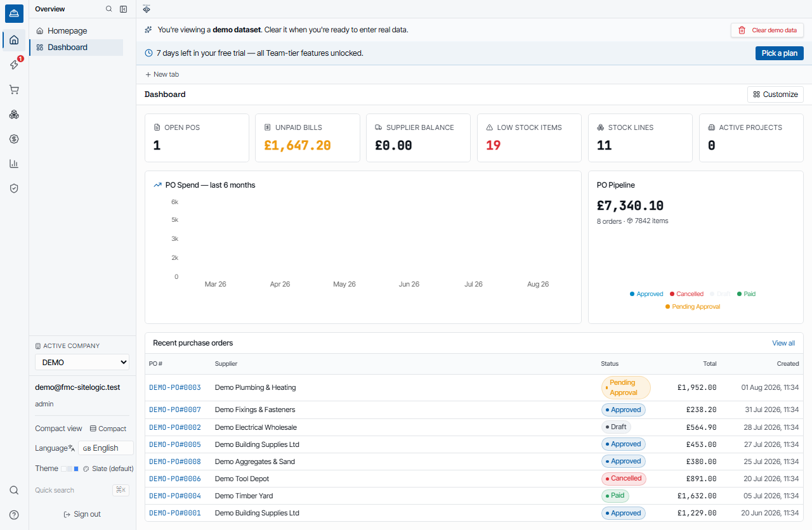Open the help question mark icon
This screenshot has width=812, height=530.
point(14,515)
